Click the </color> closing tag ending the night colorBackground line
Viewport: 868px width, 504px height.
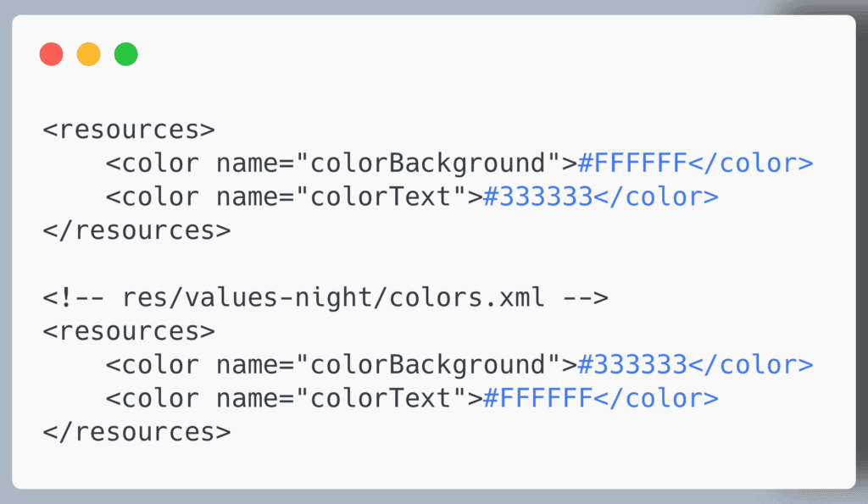tap(751, 365)
